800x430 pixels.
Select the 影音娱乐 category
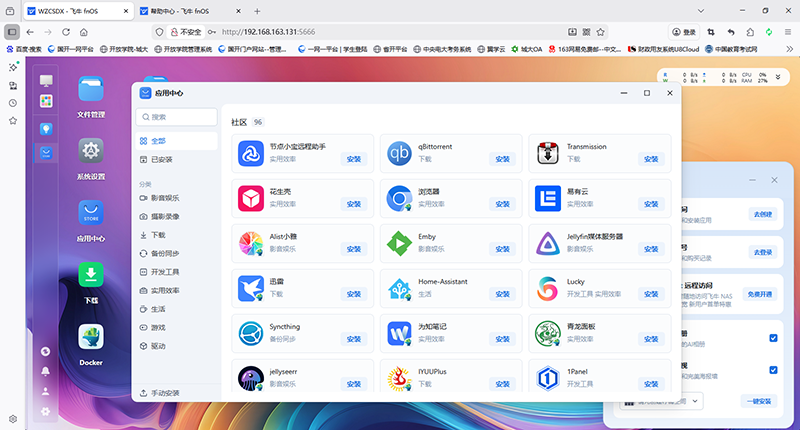tap(177, 198)
